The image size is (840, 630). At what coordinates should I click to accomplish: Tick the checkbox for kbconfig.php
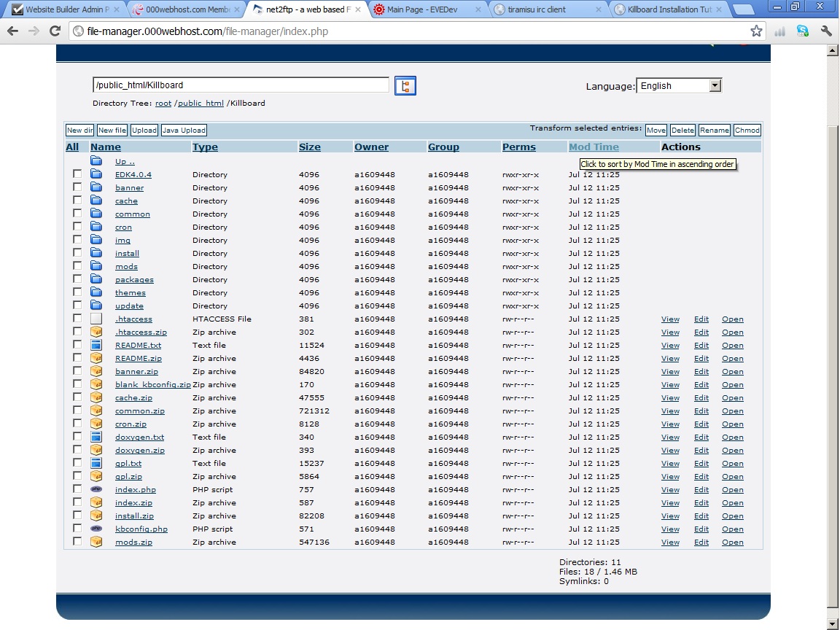coord(77,528)
